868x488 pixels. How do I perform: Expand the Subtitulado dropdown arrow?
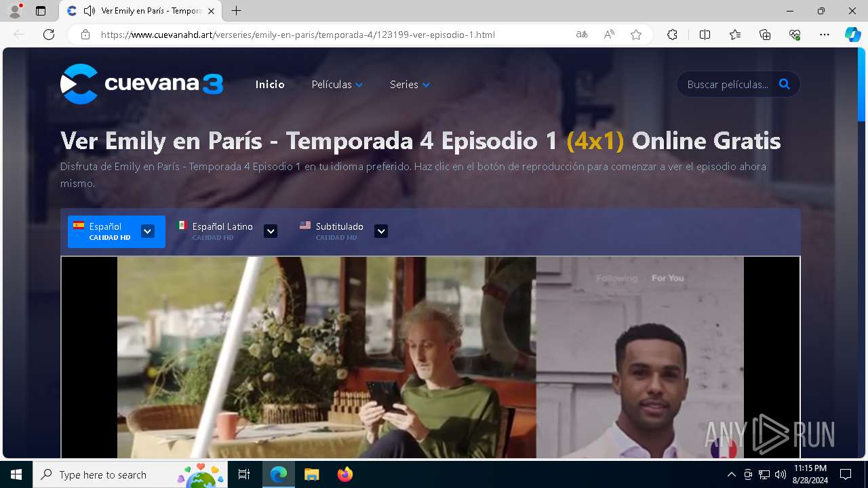381,231
